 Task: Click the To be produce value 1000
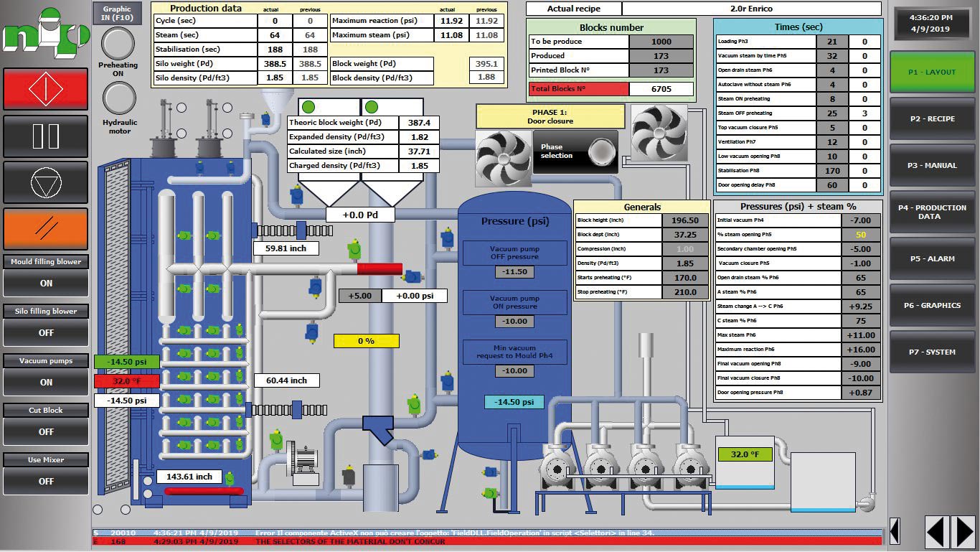coord(661,41)
